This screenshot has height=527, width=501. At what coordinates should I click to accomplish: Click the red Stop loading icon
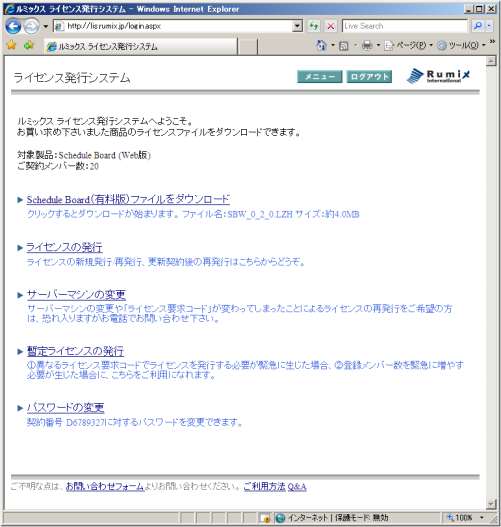331,26
